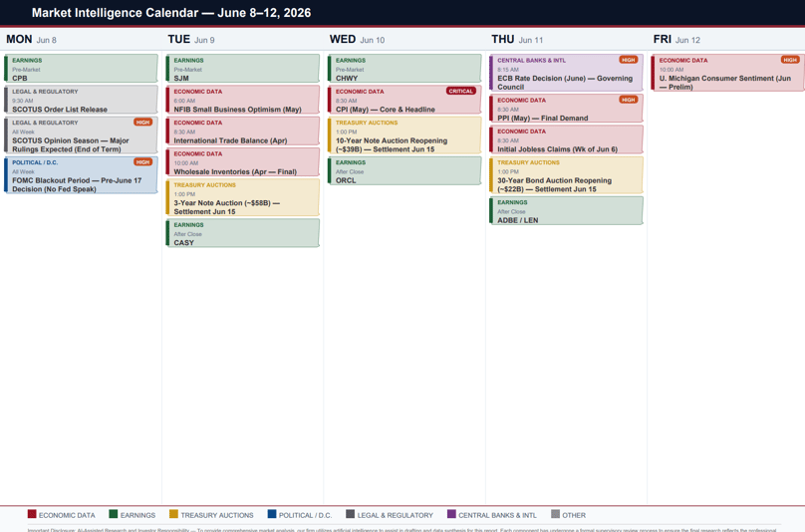Open the CHWY pre-market earnings card
Viewport: 805px width, 532px height.
coord(404,69)
